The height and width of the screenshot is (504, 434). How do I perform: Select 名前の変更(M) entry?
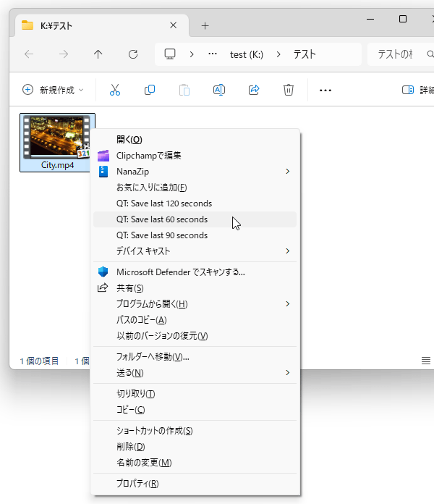[195, 463]
